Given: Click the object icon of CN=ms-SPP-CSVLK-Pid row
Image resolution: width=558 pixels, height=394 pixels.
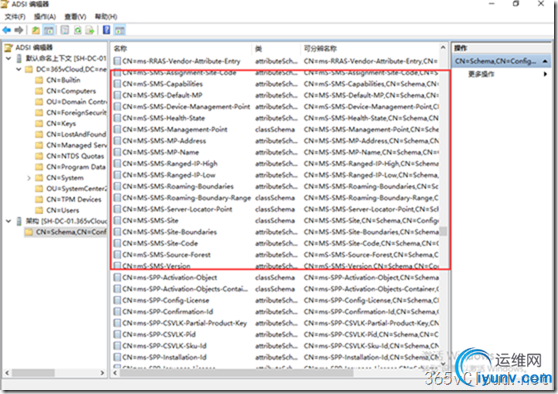Looking at the screenshot, I should point(117,335).
